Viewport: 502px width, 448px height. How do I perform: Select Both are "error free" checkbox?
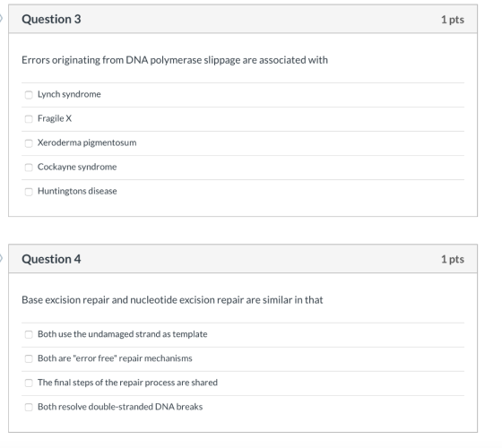[29, 358]
